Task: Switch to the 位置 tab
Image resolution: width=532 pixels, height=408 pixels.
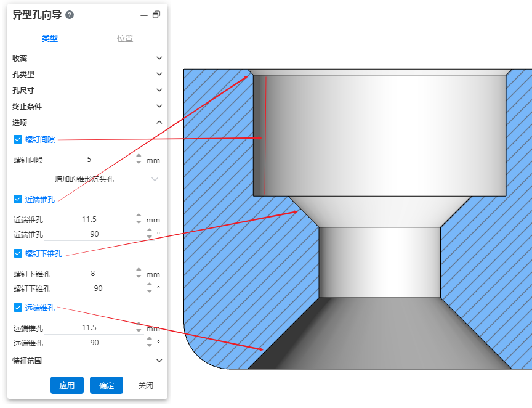Action: [125, 38]
